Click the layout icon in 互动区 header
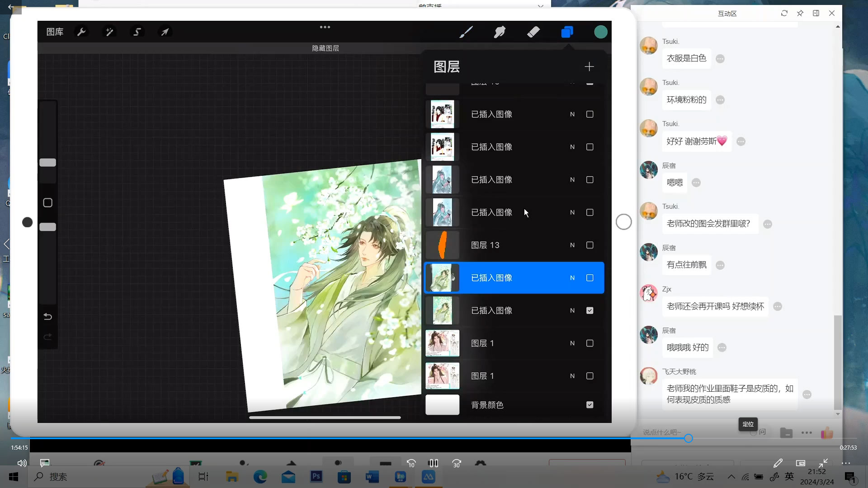Screen dimensions: 868x488 [816, 13]
